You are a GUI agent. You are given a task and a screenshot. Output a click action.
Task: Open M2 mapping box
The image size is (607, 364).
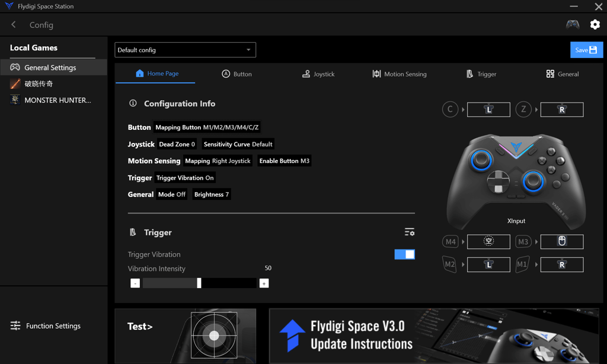488,265
